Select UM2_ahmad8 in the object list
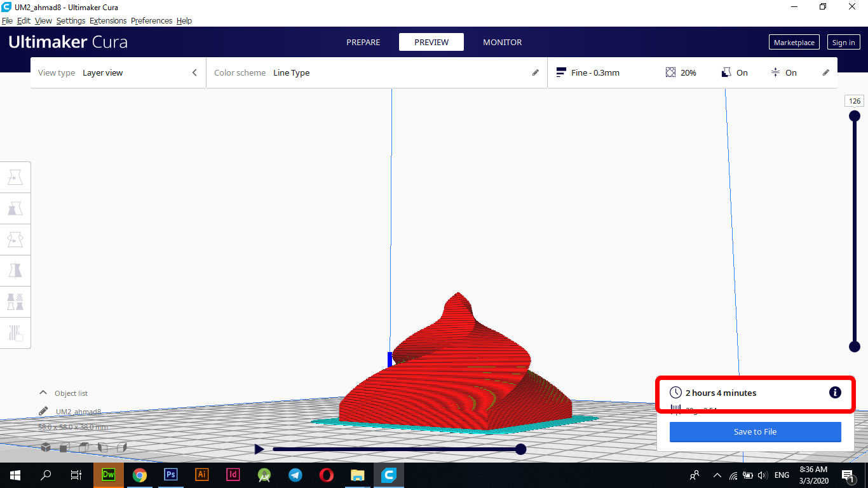This screenshot has width=868, height=488. [78, 411]
